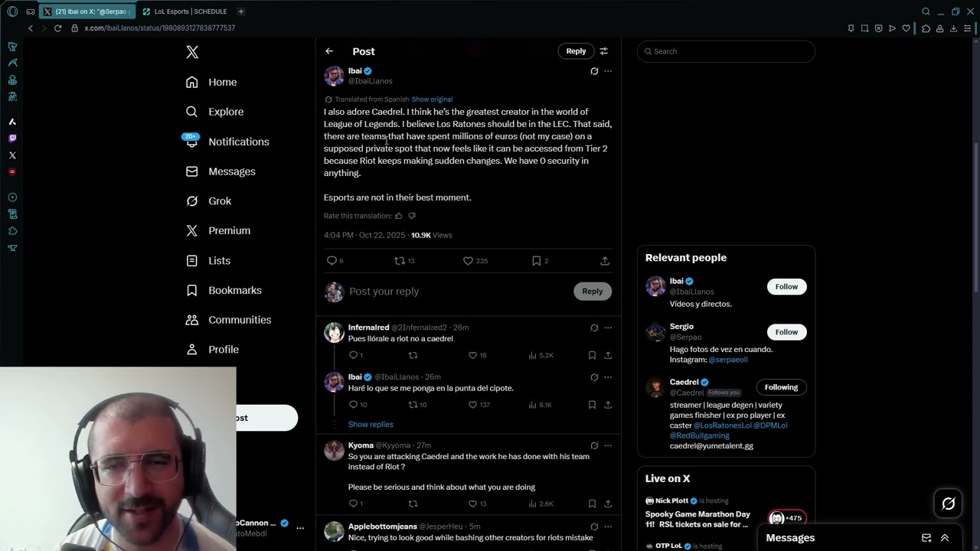
Task: Open the @serpaeoli Instagram mention link
Action: pyautogui.click(x=728, y=360)
